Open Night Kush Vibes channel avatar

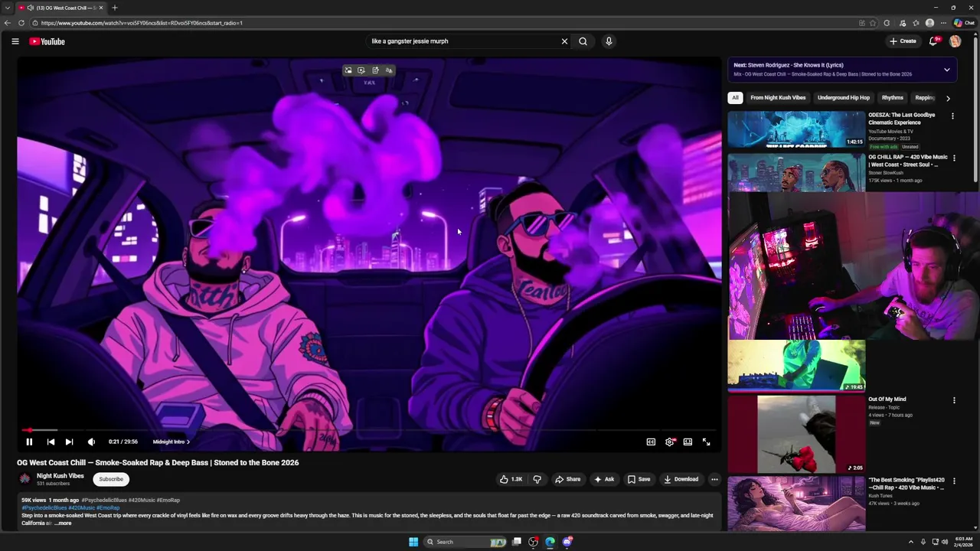25,479
